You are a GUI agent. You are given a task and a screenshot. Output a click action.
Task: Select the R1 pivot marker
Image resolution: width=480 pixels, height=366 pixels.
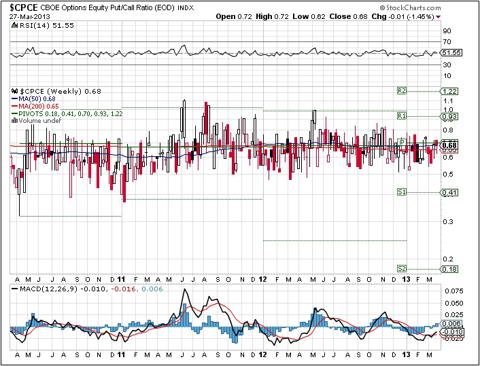[x=402, y=116]
